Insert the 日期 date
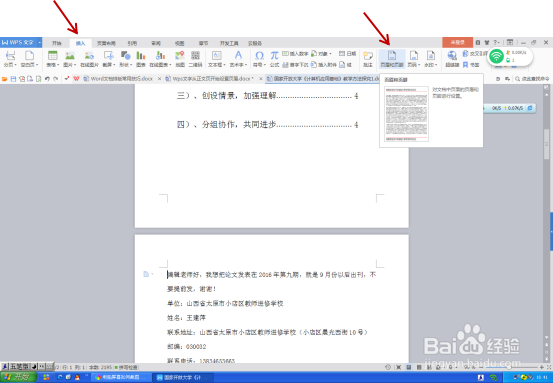 click(347, 54)
